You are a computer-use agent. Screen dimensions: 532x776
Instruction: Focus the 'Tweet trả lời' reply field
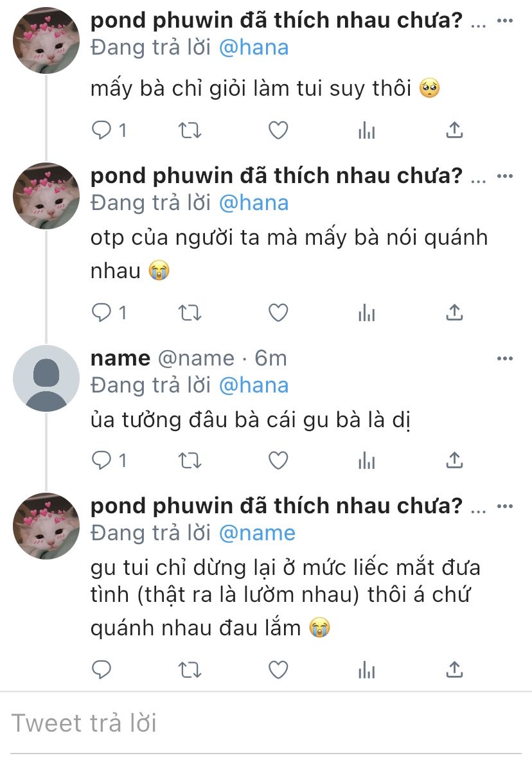tap(266, 723)
